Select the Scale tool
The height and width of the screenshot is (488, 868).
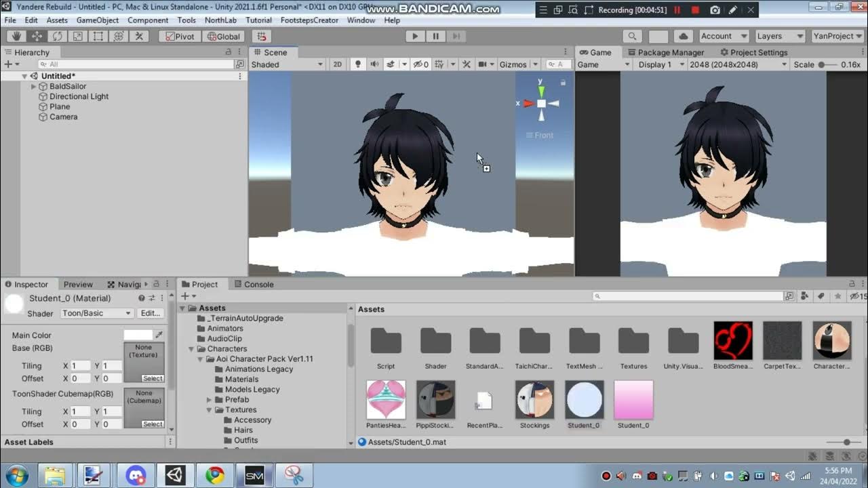pos(78,36)
